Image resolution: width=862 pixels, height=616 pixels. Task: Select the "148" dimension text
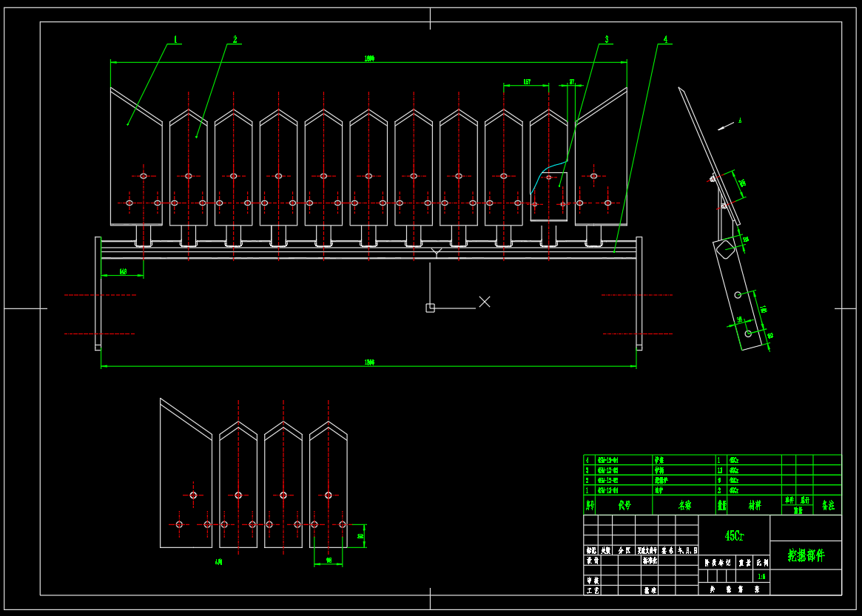pos(123,271)
